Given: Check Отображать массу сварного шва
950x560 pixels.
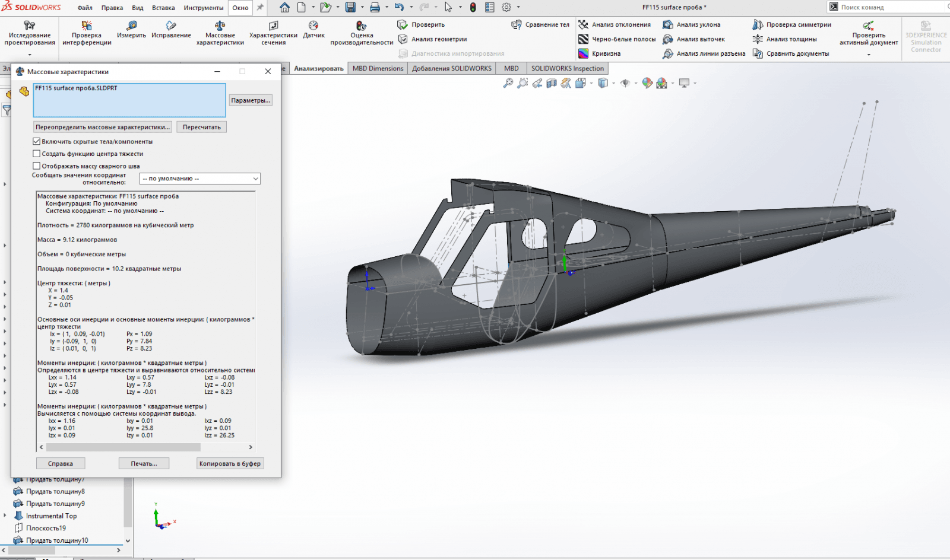Looking at the screenshot, I should pyautogui.click(x=37, y=166).
